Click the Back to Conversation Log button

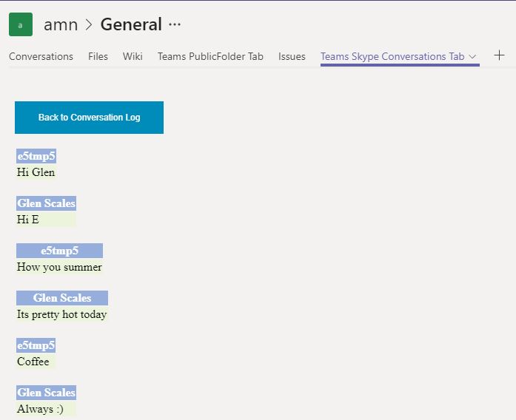[89, 118]
